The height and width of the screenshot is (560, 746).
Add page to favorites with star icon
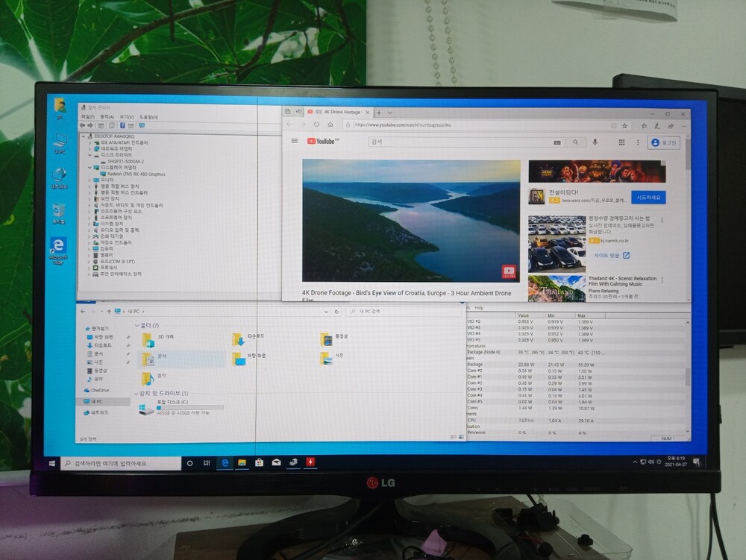pyautogui.click(x=625, y=125)
